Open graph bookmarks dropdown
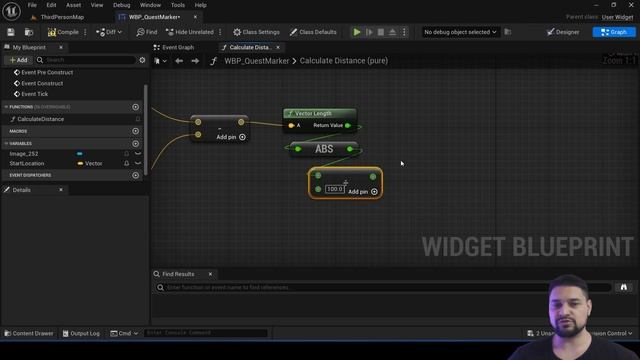Image resolution: width=640 pixels, height=360 pixels. [x=160, y=61]
